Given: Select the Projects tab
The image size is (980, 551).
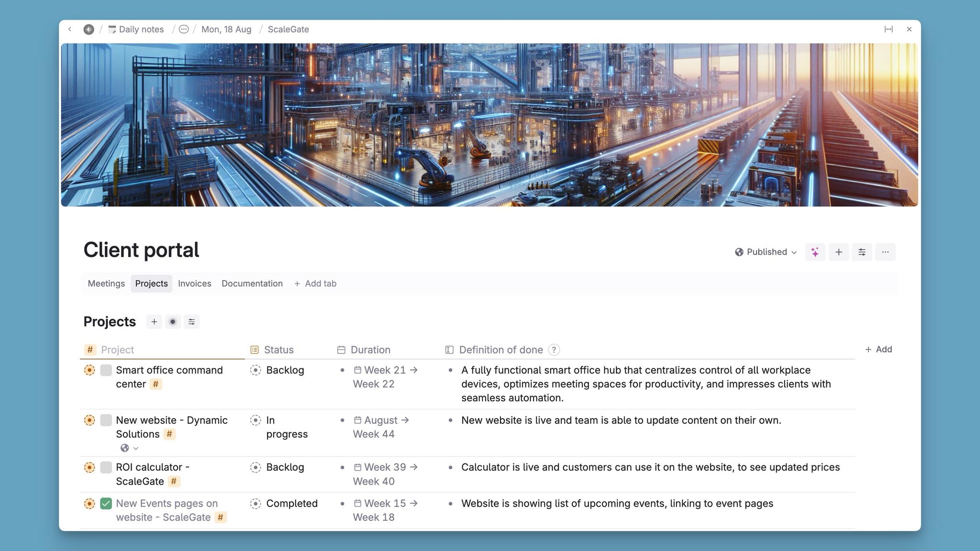Looking at the screenshot, I should [151, 284].
